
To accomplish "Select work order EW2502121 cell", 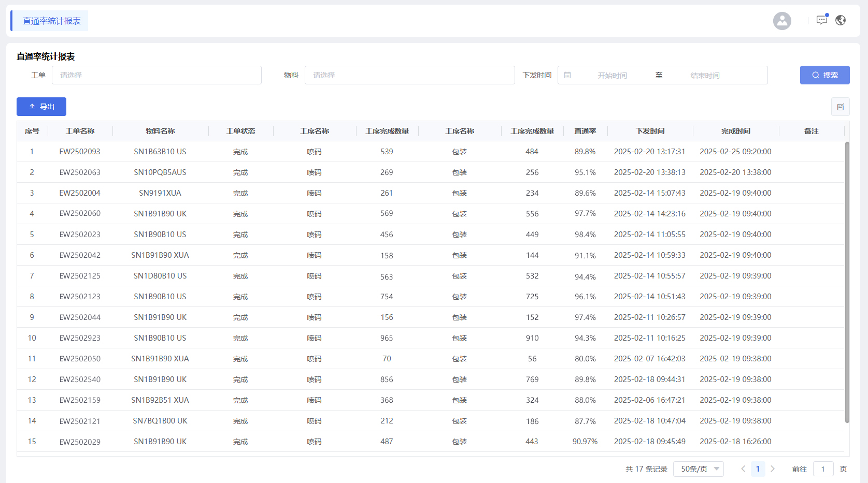I will (x=80, y=421).
